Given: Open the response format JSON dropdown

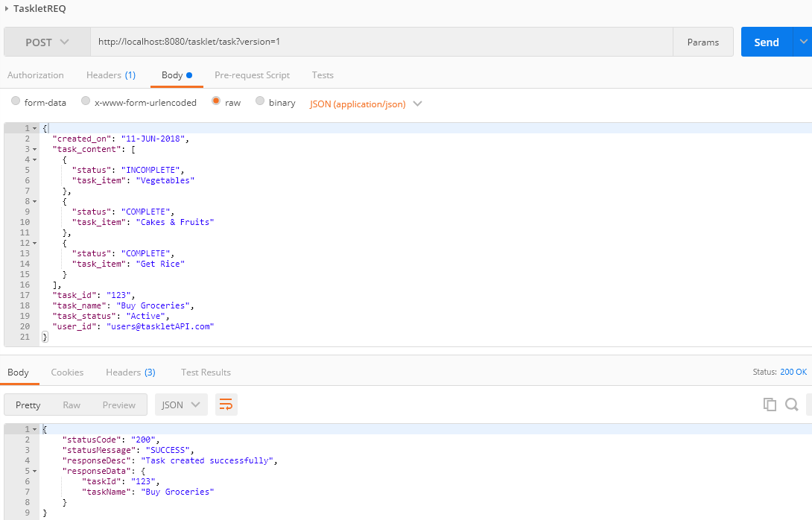Looking at the screenshot, I should [180, 404].
